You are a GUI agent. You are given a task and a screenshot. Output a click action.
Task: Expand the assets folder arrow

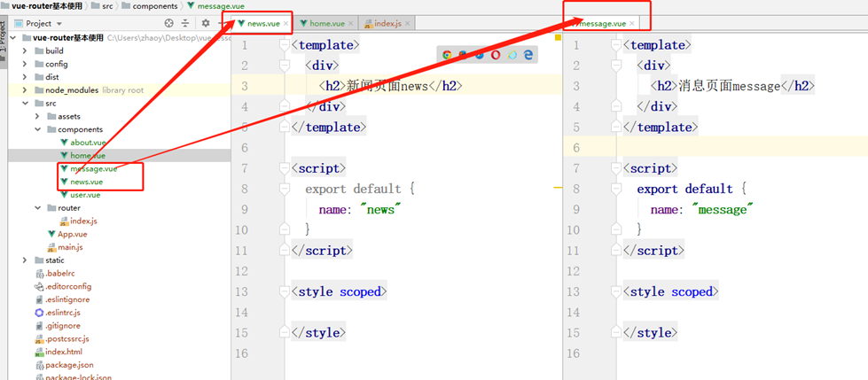pyautogui.click(x=37, y=116)
